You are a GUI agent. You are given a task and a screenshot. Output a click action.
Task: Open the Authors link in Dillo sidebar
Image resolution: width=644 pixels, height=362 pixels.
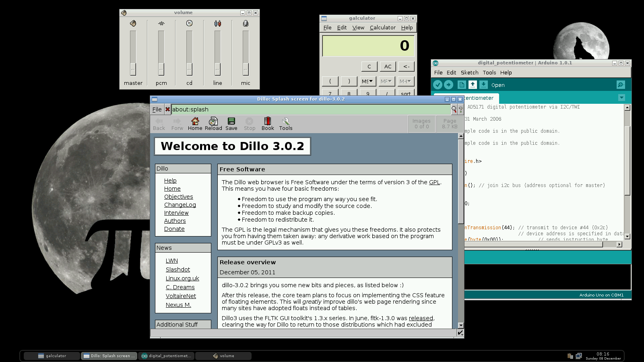(x=175, y=221)
